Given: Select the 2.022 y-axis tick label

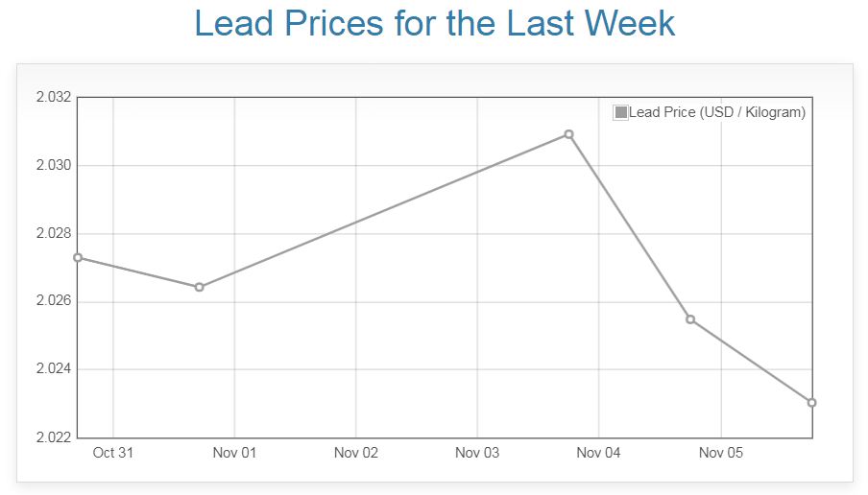Looking at the screenshot, I should 53,438.
